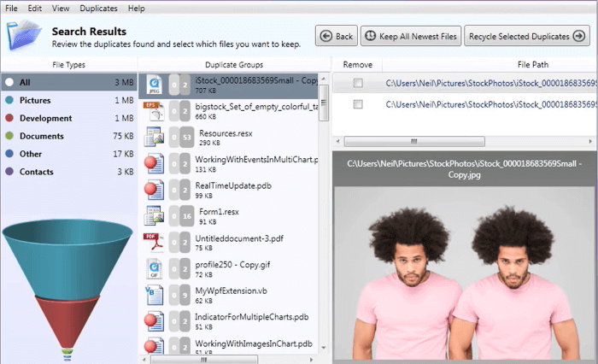Click the blue Other category dot

click(x=9, y=154)
